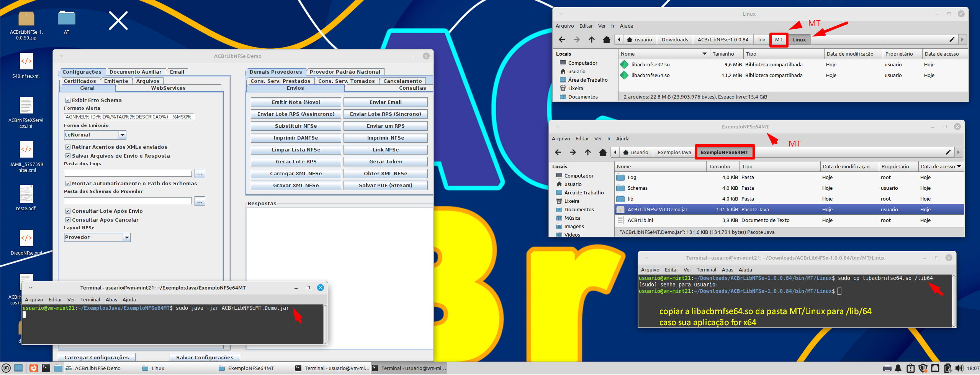
Task: Click Downloads breadcrumb in Linux window
Action: click(x=675, y=39)
